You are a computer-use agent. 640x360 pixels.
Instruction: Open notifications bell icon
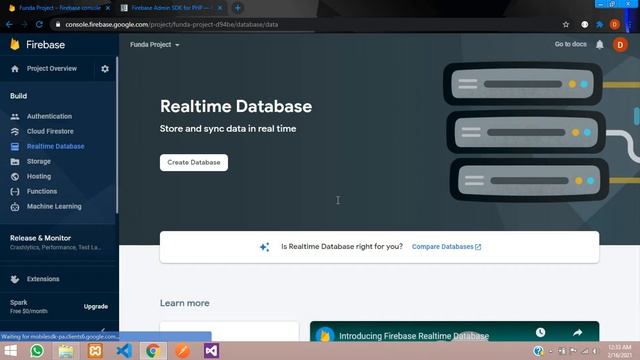(x=599, y=44)
